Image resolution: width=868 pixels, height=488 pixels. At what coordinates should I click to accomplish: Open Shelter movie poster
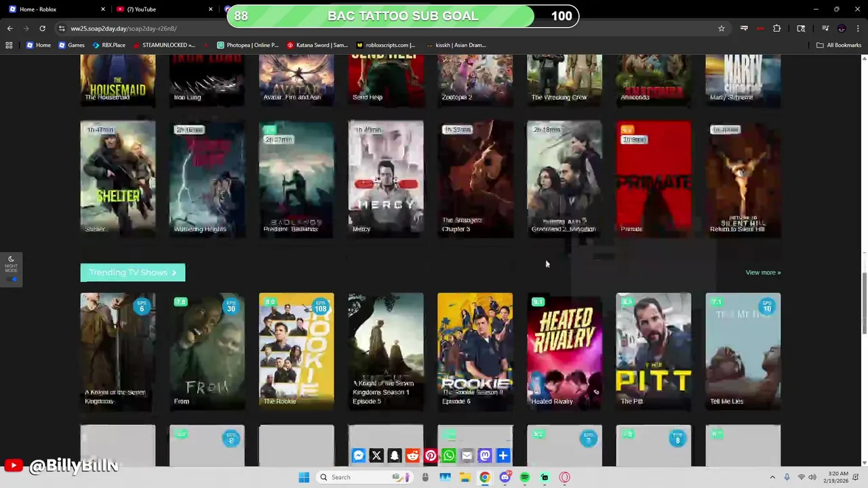[118, 179]
